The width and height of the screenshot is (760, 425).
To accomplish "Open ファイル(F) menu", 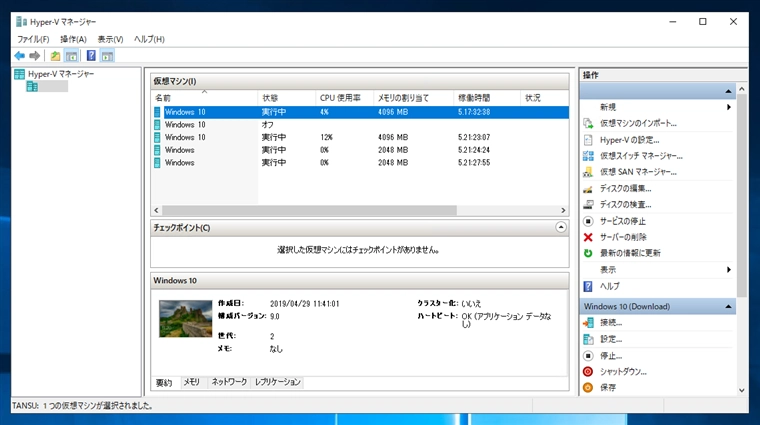I will pyautogui.click(x=33, y=39).
